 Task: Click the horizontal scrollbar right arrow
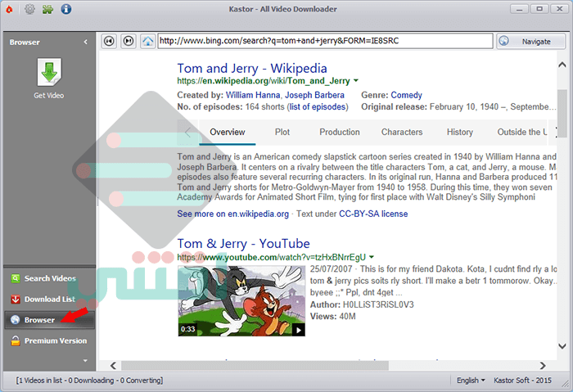pos(543,365)
